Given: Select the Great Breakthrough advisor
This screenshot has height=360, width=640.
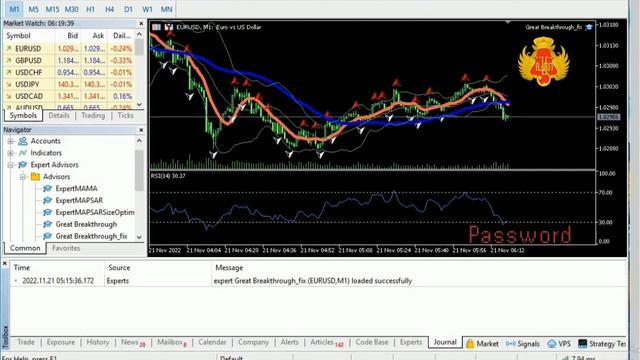Looking at the screenshot, I should 86,224.
